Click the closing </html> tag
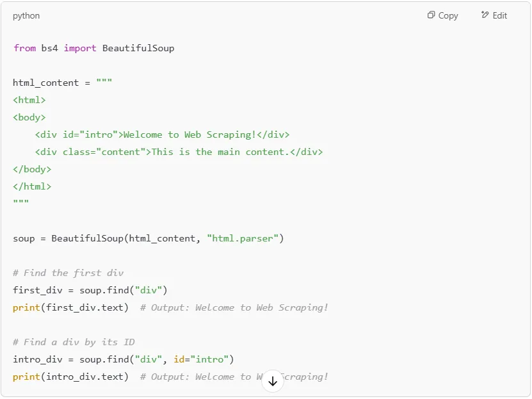532x399 pixels. [32, 186]
